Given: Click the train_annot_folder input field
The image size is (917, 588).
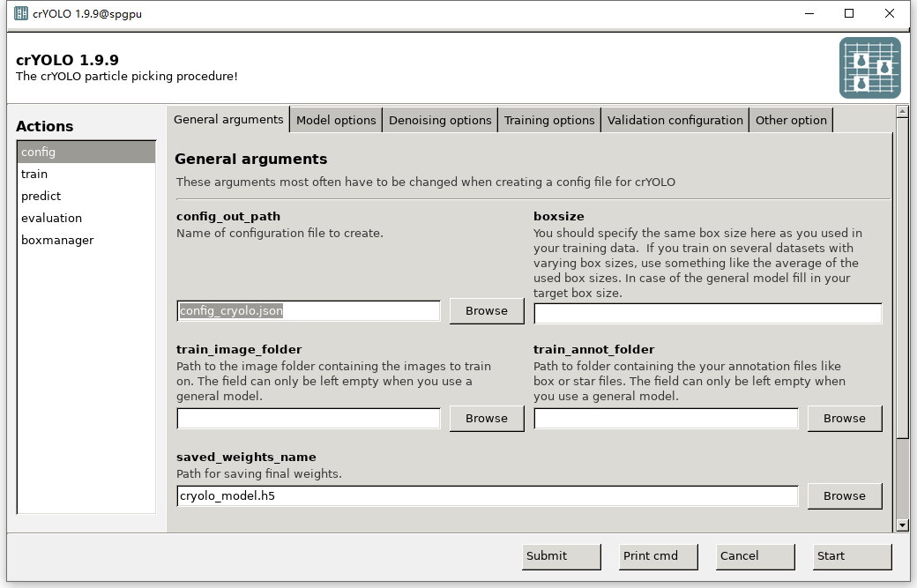Looking at the screenshot, I should pos(666,419).
